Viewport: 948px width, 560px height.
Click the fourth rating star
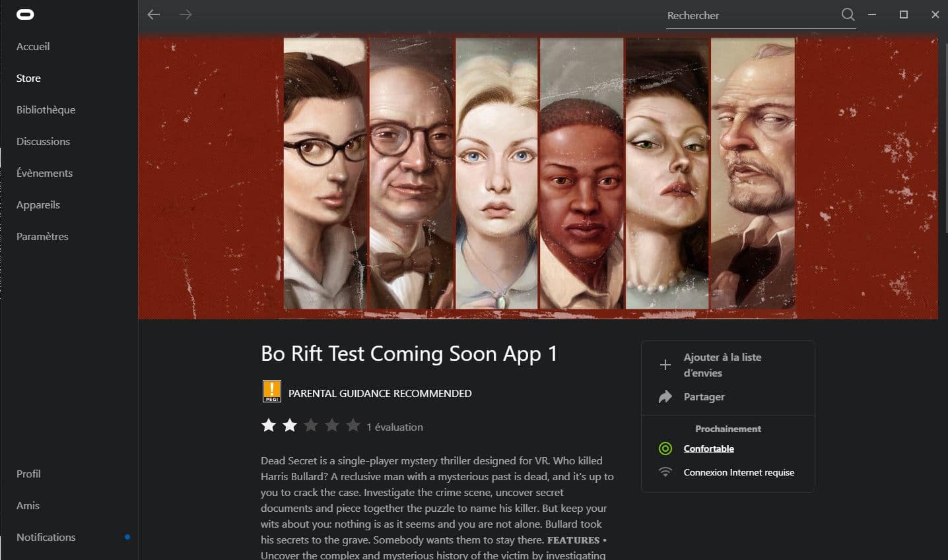click(x=332, y=425)
